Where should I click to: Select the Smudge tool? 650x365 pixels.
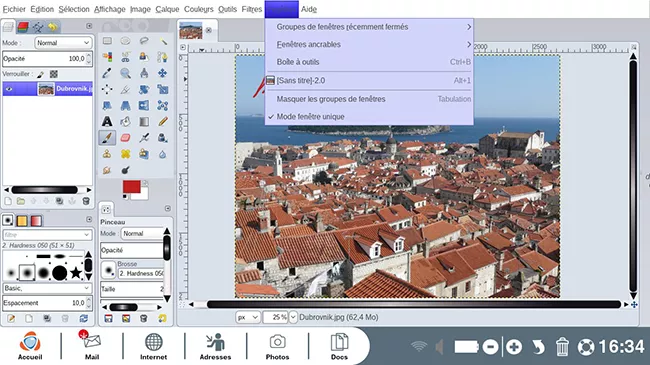tap(107, 170)
